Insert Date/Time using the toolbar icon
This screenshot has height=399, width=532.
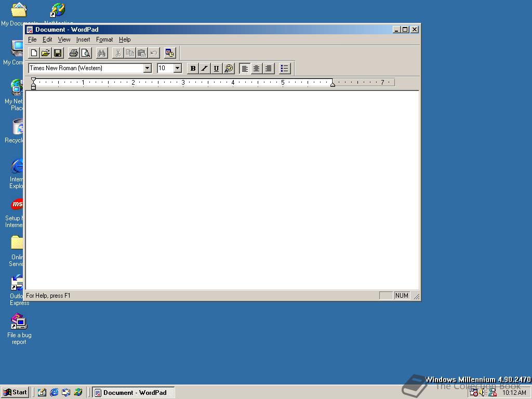pyautogui.click(x=169, y=53)
